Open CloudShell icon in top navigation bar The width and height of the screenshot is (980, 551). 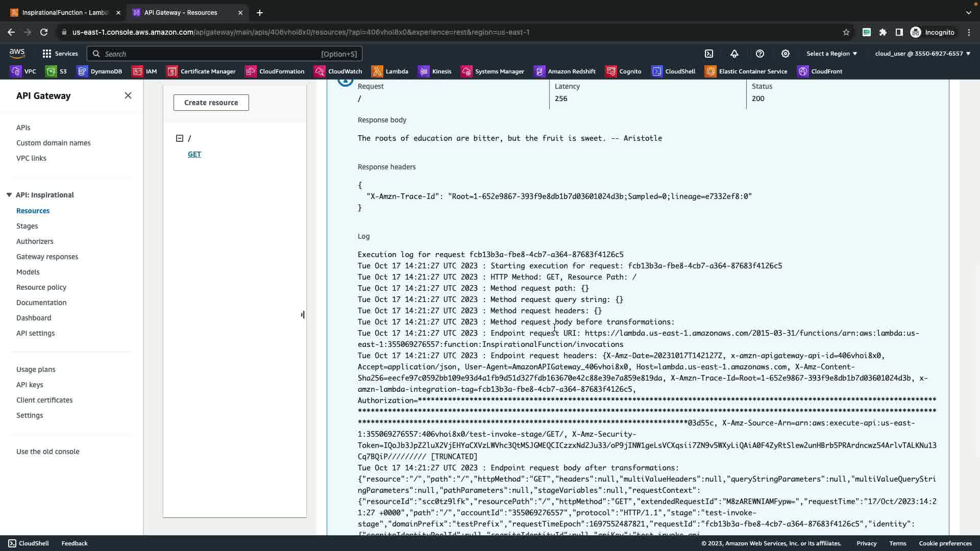point(709,54)
